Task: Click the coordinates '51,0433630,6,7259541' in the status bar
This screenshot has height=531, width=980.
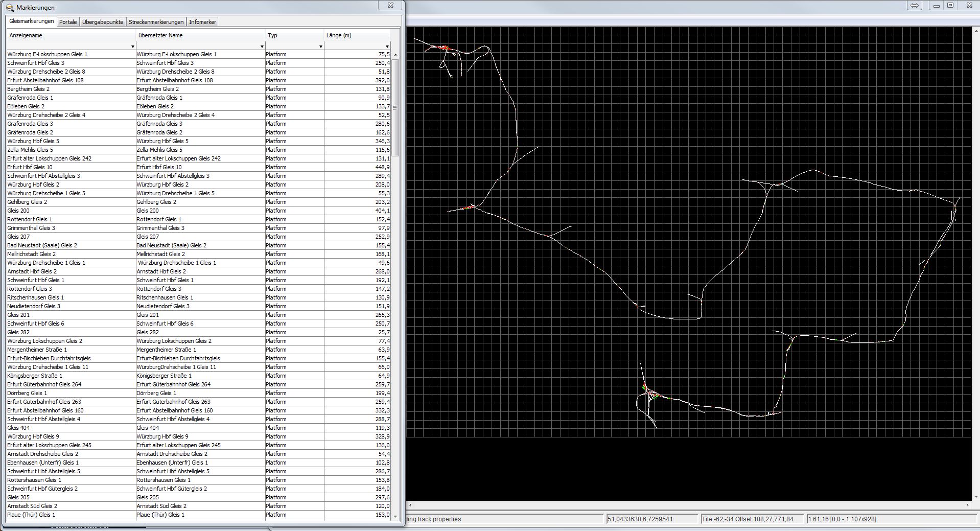Action: (x=640, y=519)
